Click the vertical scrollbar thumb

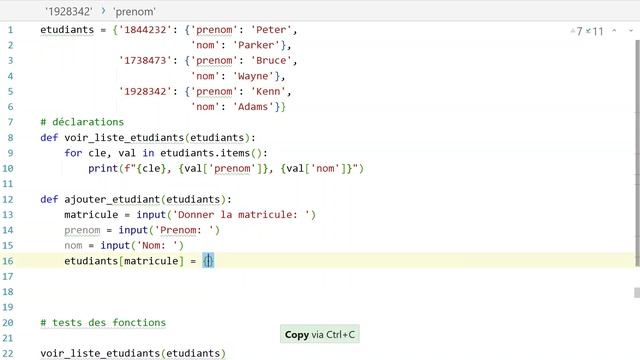(x=637, y=153)
